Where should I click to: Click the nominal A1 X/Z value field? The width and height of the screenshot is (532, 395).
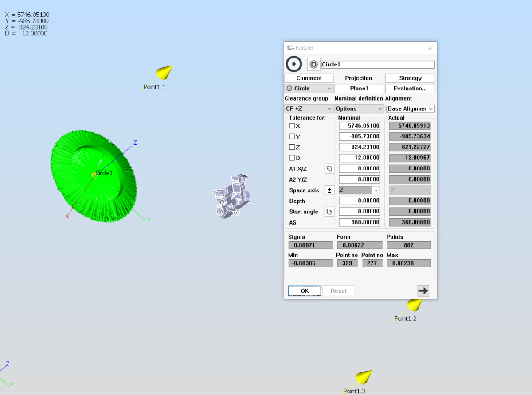[x=360, y=169]
